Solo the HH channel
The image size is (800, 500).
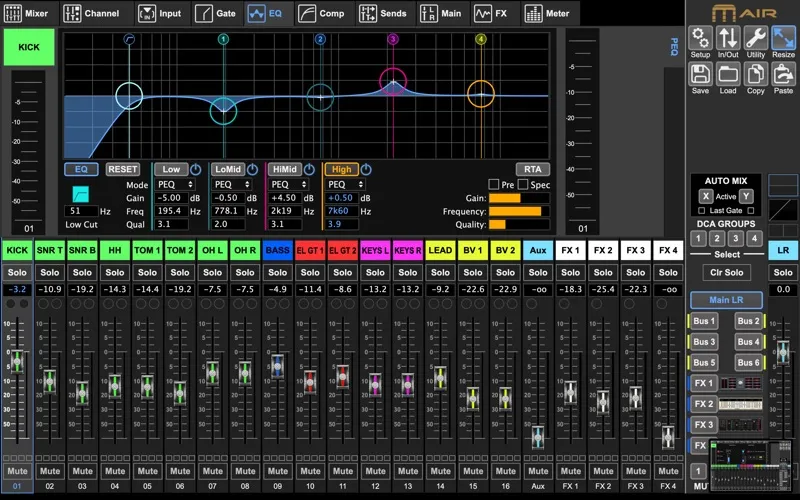(115, 272)
